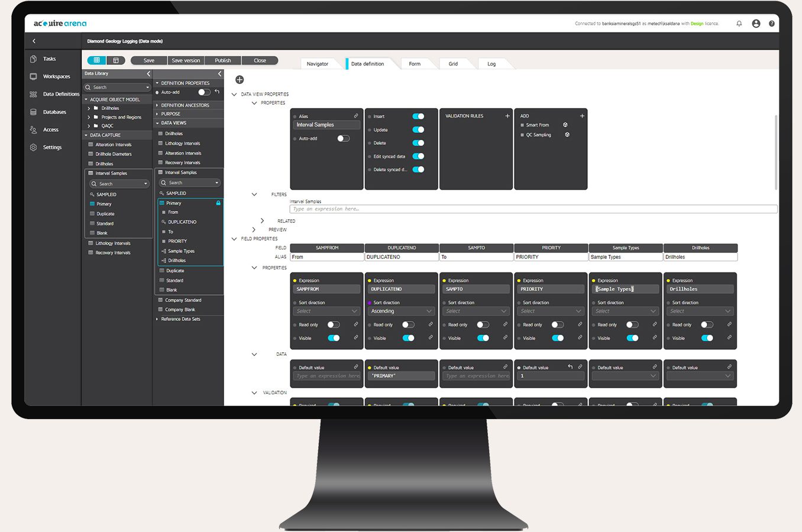802x532 pixels.
Task: Click the Publish button
Action: point(223,60)
